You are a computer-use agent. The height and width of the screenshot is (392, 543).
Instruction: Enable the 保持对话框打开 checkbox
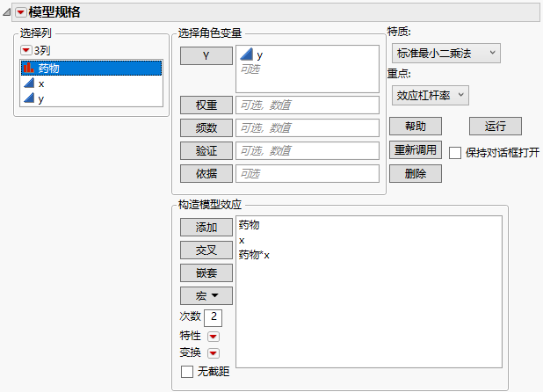(455, 152)
